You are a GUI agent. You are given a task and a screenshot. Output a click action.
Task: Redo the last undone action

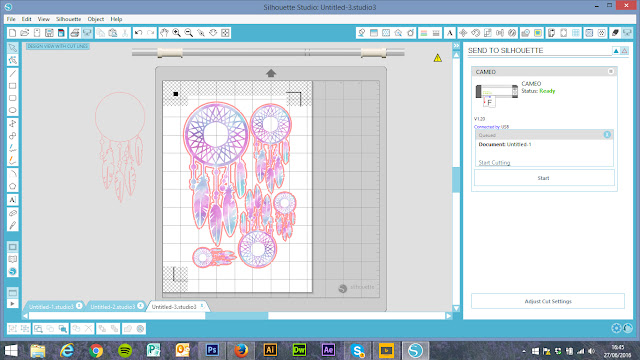point(151,33)
